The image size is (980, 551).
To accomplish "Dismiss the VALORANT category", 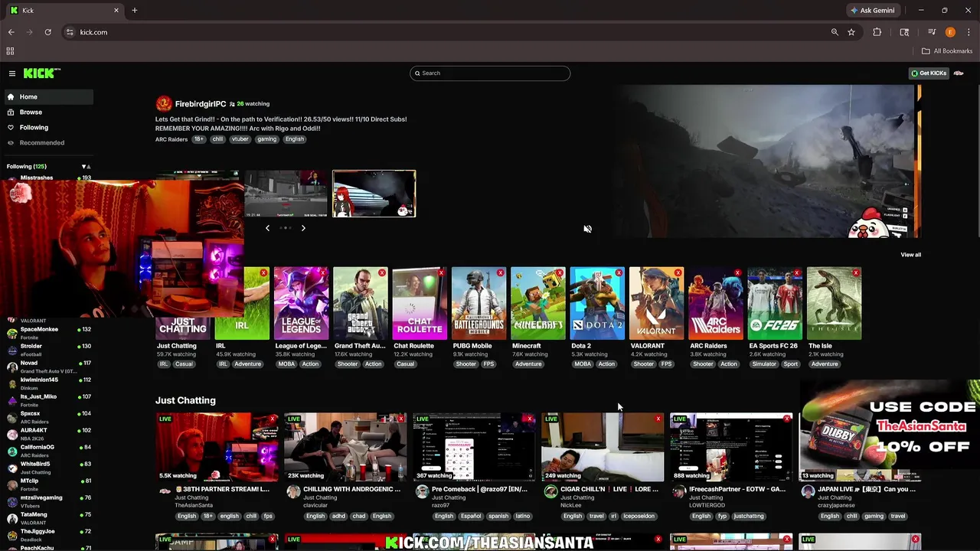I will point(678,272).
